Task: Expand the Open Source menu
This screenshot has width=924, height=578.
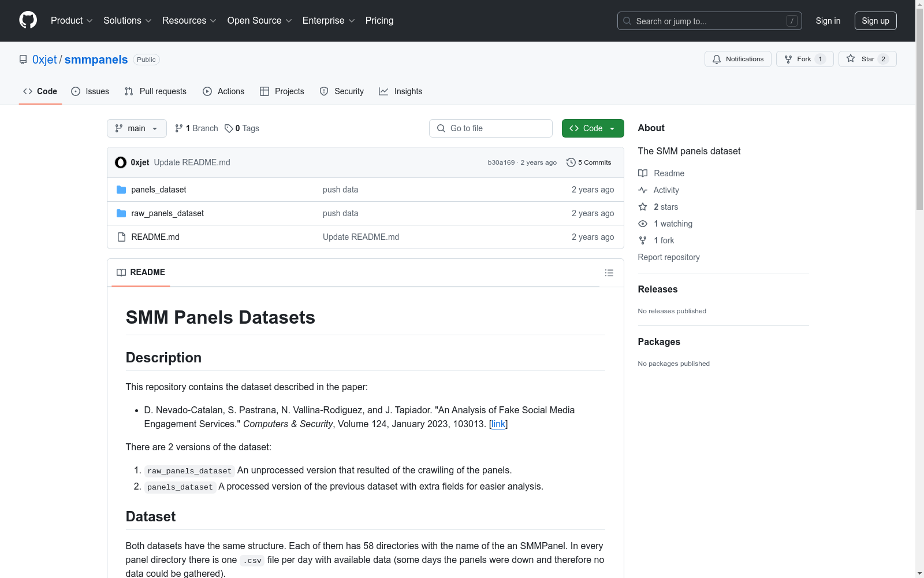Action: point(259,20)
